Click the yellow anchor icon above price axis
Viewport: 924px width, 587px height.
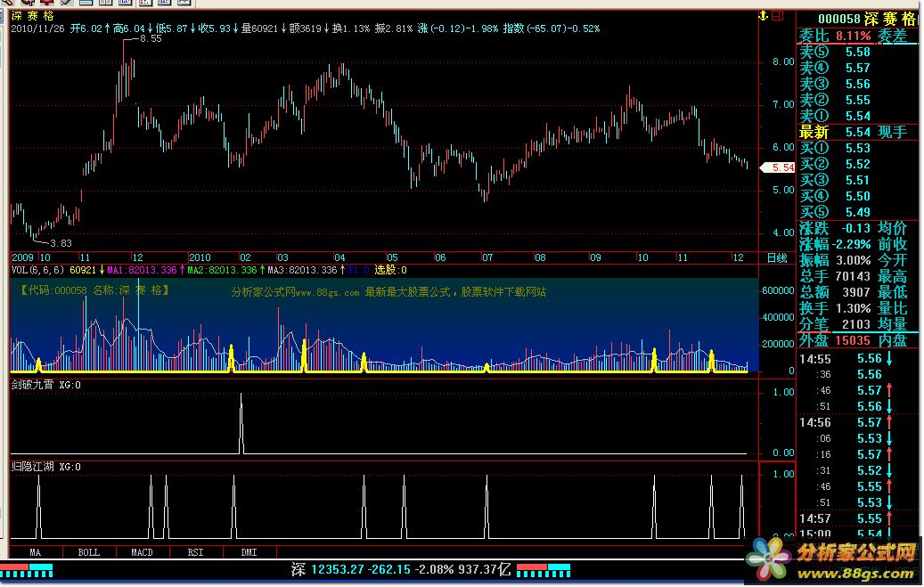(764, 16)
